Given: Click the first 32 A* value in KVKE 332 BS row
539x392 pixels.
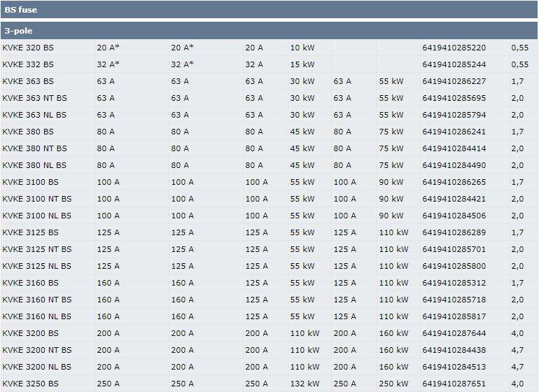Looking at the screenshot, I should (108, 64).
